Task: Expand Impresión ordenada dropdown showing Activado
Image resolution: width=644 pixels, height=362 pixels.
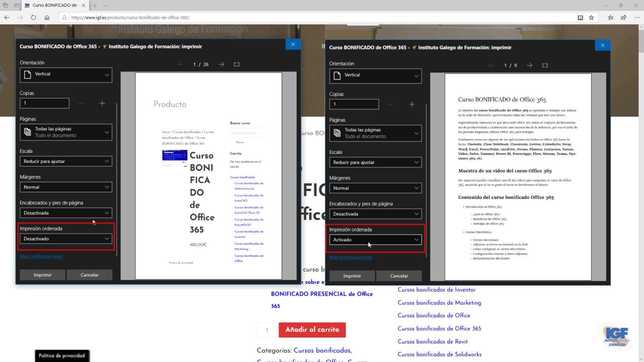Action: point(375,240)
